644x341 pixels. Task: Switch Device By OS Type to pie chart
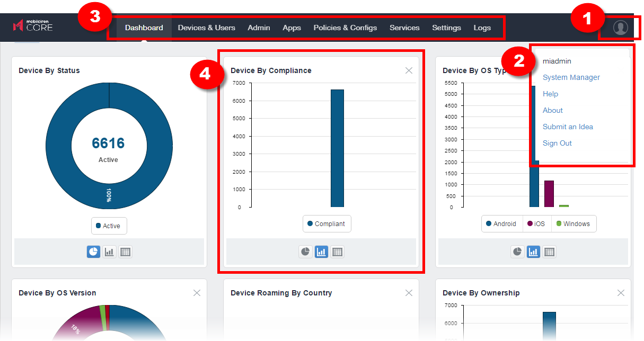tap(517, 252)
